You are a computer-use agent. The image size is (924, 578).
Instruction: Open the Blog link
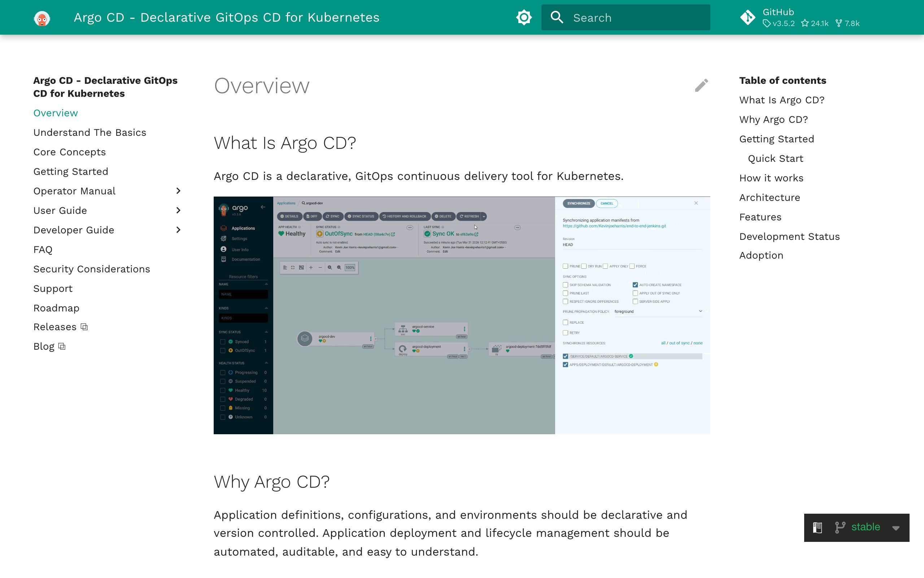44,347
